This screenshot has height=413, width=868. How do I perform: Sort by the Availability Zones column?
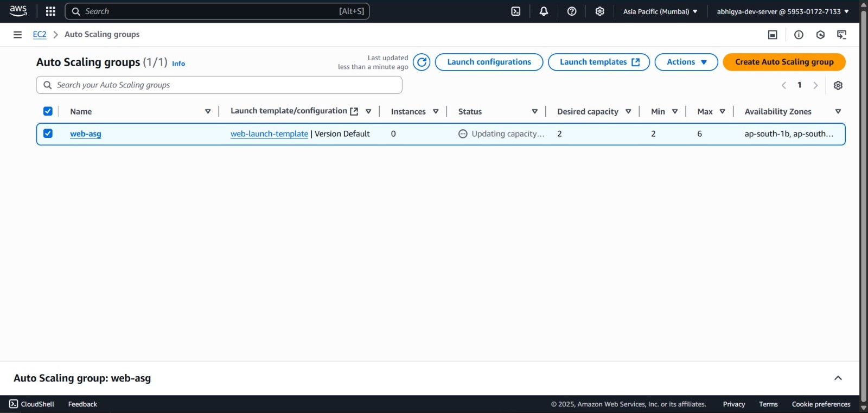click(x=838, y=111)
